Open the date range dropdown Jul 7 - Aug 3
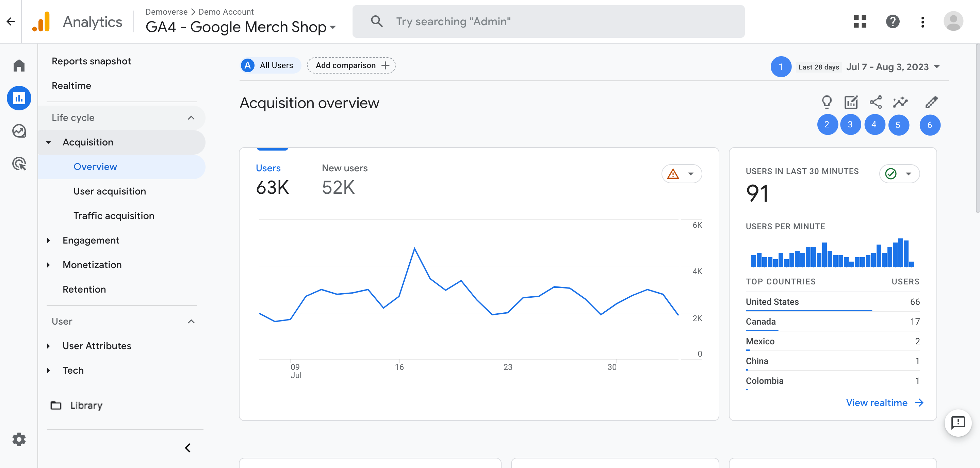Viewport: 980px width, 468px height. [x=893, y=67]
